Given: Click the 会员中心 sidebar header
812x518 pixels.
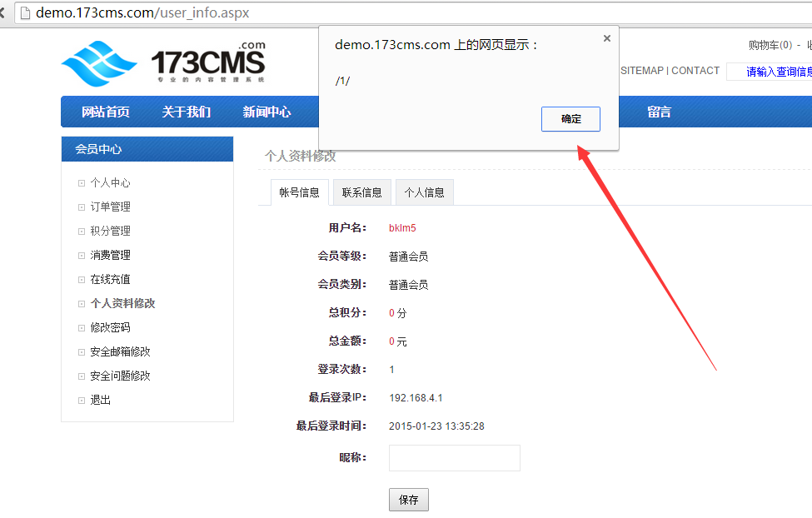Looking at the screenshot, I should pos(147,149).
